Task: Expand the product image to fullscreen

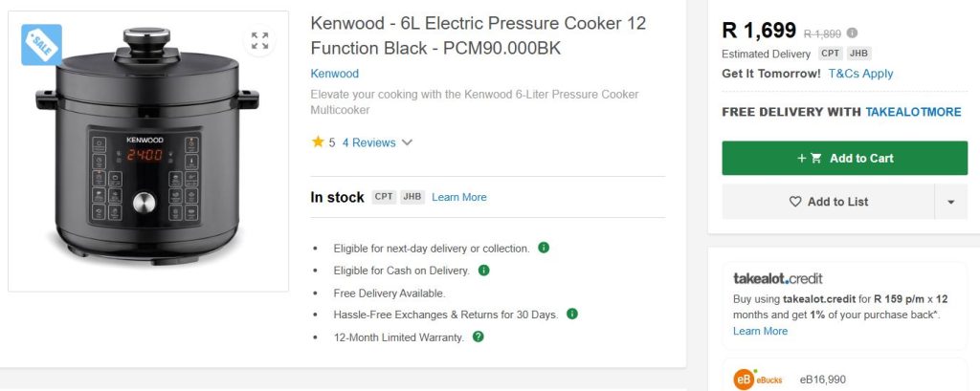Action: point(259,40)
